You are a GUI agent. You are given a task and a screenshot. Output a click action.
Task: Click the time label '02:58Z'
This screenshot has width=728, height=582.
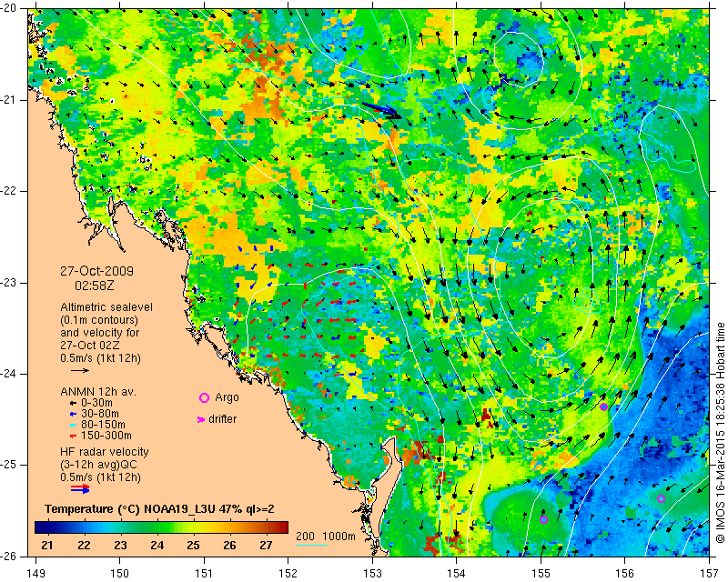(95, 286)
